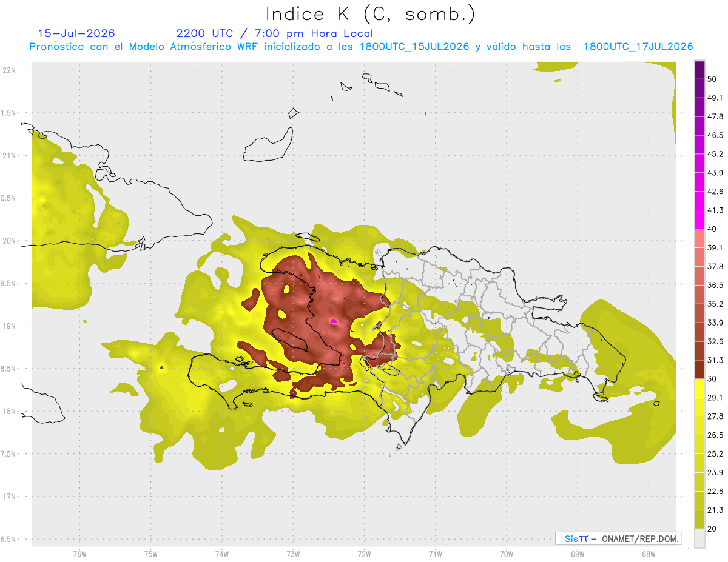The height and width of the screenshot is (562, 728).
Task: Click the colorbar label "31.3"
Action: [715, 360]
